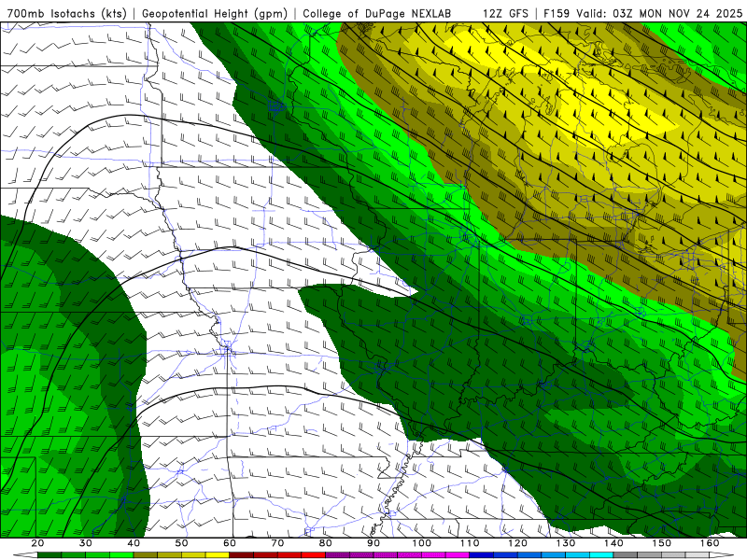The width and height of the screenshot is (747, 560).
Task: Click the '90' value on the color scale
Action: (x=373, y=543)
